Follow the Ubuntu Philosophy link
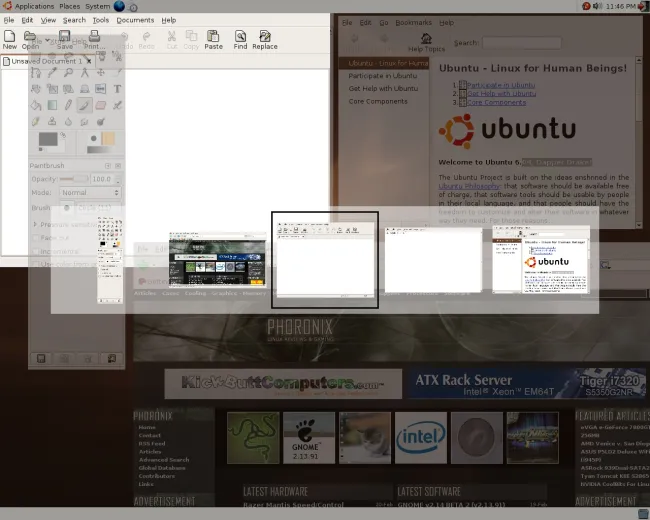The height and width of the screenshot is (520, 650). pos(469,186)
